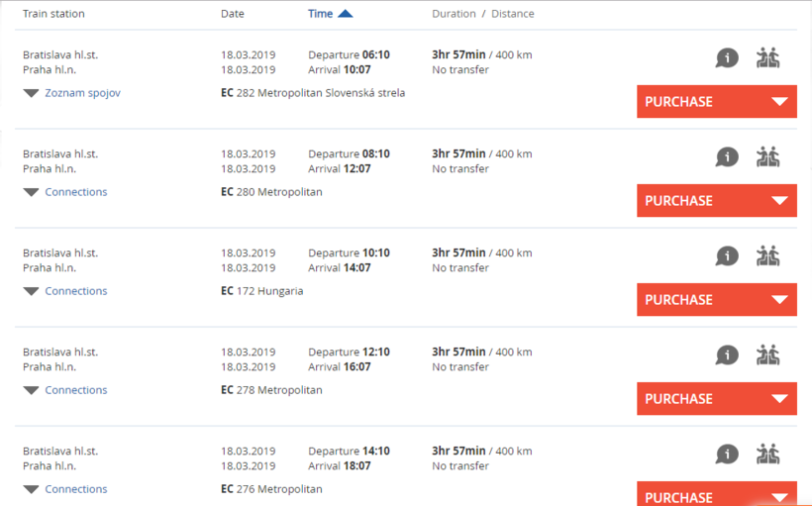Open info icon for 06:10 departure
Image resolution: width=812 pixels, height=506 pixels.
click(x=727, y=58)
